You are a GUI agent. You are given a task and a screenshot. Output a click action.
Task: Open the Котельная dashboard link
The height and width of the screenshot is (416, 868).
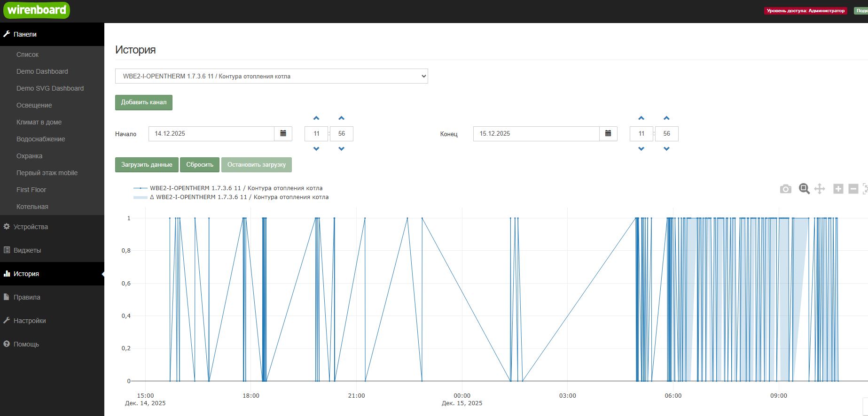point(32,207)
